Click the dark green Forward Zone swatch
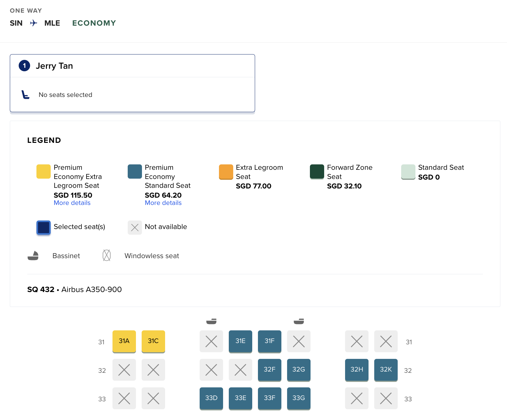507x420 pixels. pos(317,172)
